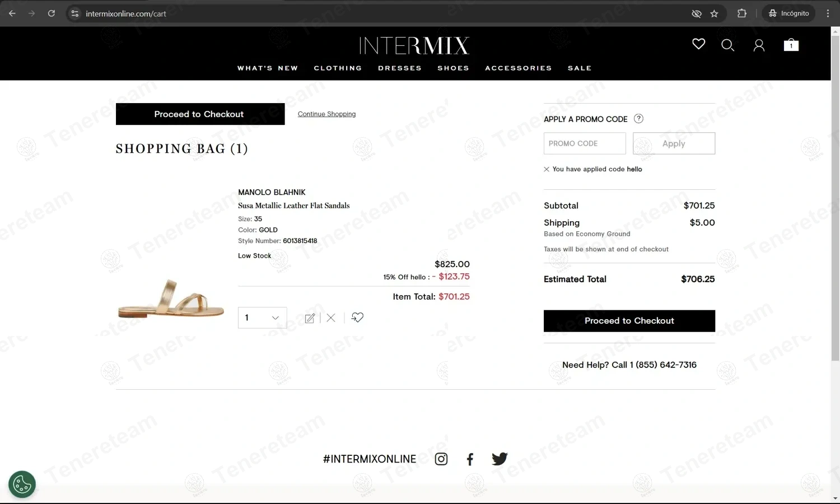View site information icon in address bar
840x504 pixels.
pyautogui.click(x=74, y=13)
